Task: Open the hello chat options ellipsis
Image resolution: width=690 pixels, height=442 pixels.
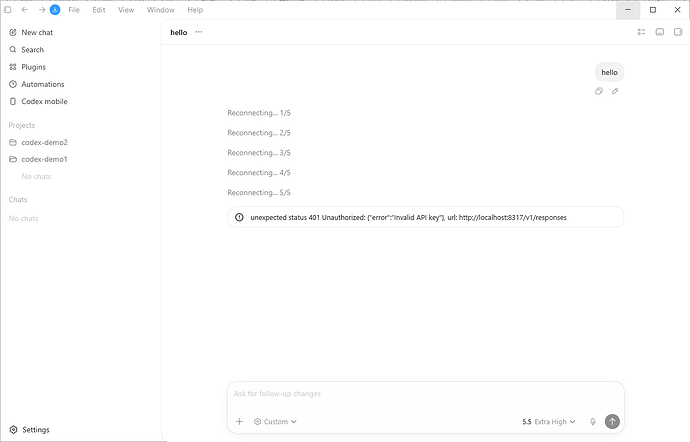Action: pyautogui.click(x=199, y=32)
